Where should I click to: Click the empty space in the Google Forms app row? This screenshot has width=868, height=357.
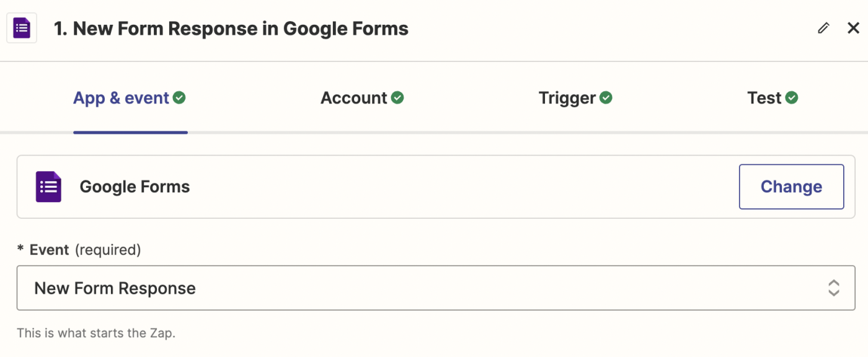[x=465, y=187]
